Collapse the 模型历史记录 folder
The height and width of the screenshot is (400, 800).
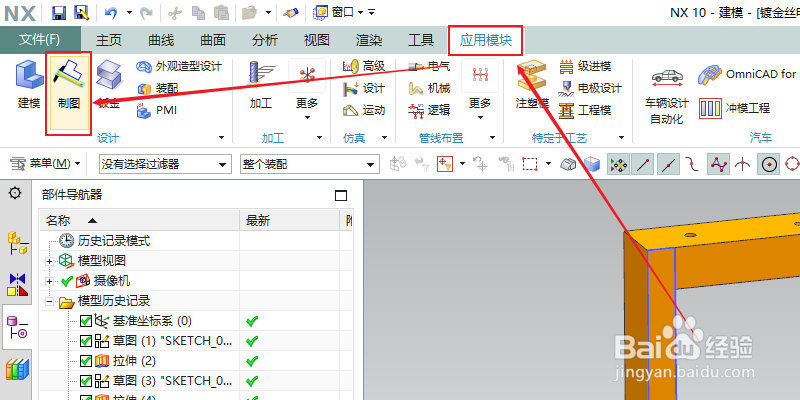49,302
